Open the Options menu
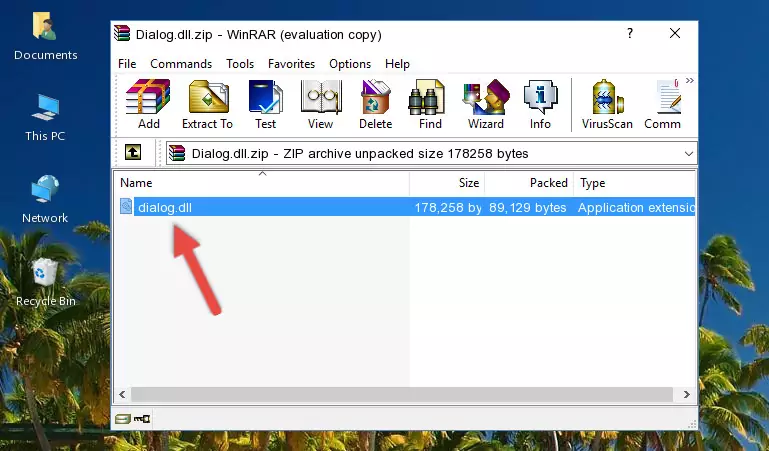 [350, 64]
